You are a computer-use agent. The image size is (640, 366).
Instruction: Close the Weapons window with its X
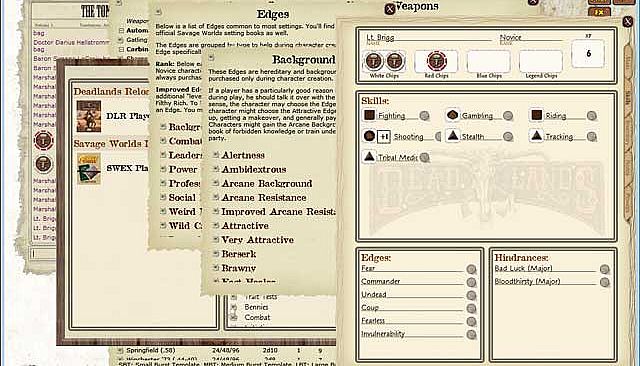(x=390, y=9)
